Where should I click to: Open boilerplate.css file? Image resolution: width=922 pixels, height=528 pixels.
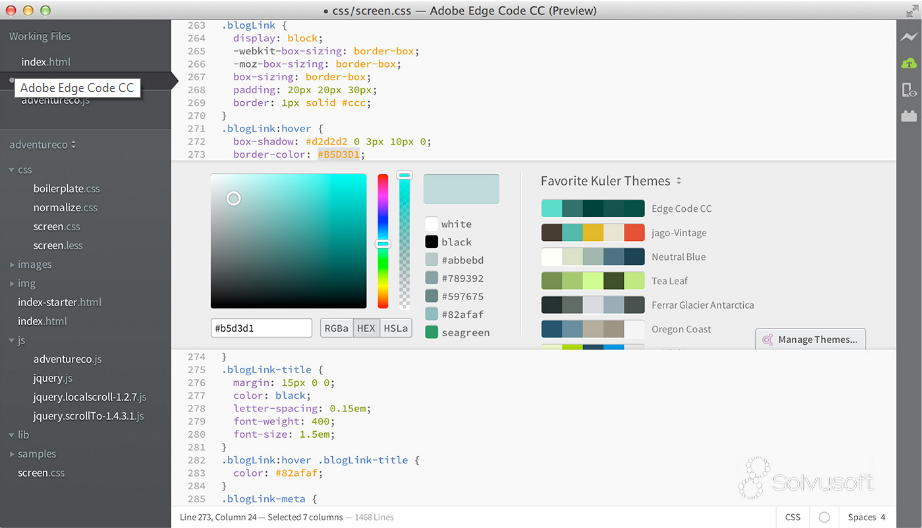click(66, 189)
